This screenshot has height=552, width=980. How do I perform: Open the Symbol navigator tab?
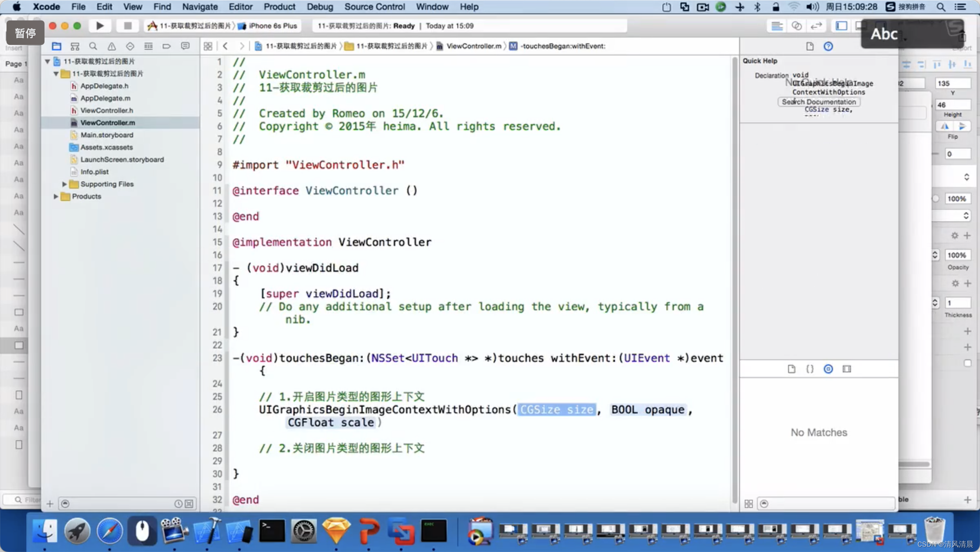(75, 46)
